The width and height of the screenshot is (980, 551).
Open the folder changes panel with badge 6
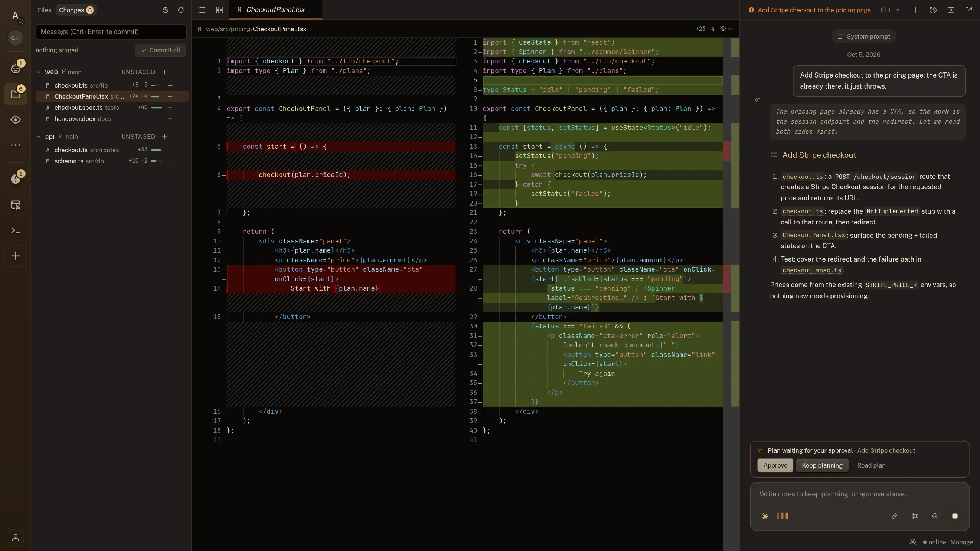coord(16,94)
